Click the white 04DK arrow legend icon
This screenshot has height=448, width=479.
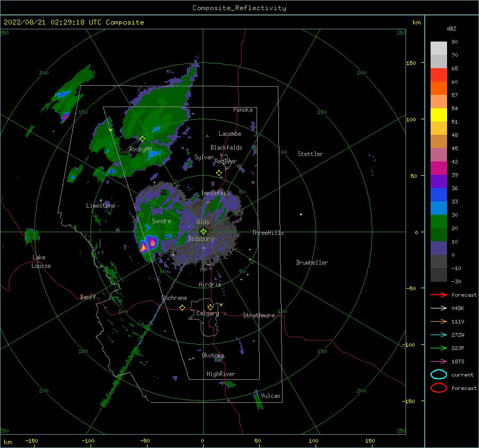point(439,308)
